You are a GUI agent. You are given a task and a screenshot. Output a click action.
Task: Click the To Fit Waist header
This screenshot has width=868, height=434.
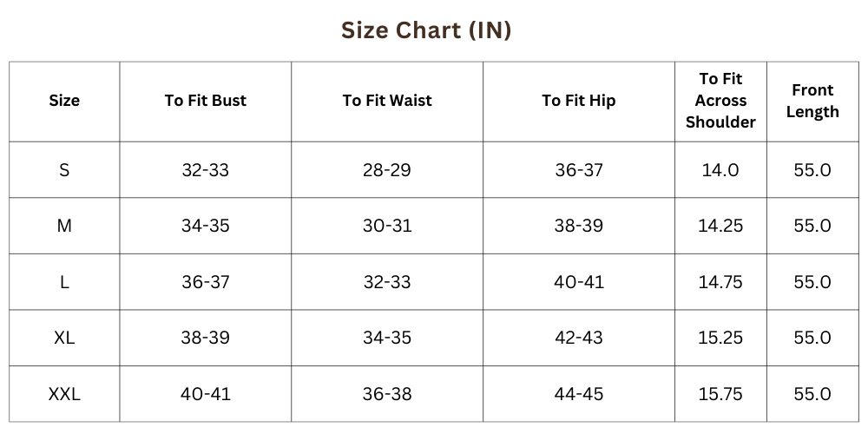tap(387, 101)
